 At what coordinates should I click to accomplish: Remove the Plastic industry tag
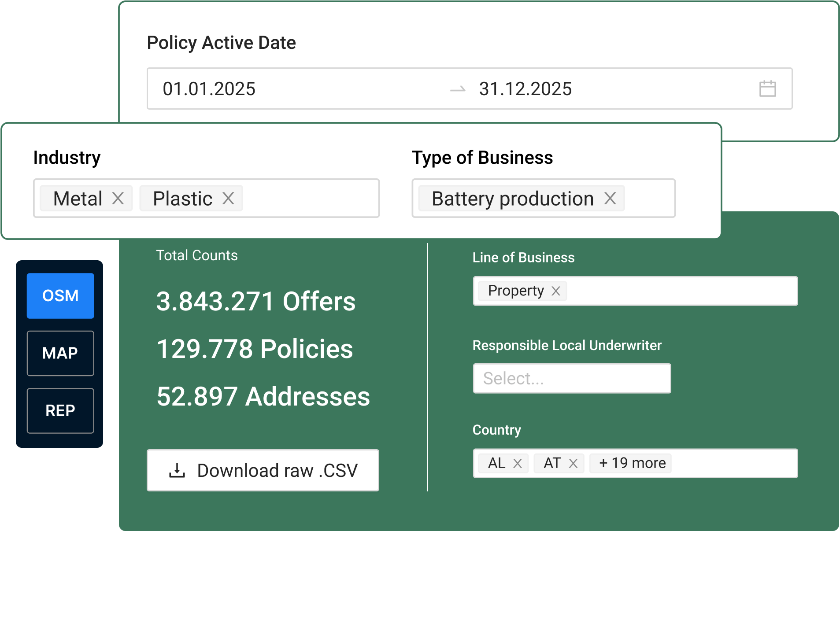pos(228,198)
